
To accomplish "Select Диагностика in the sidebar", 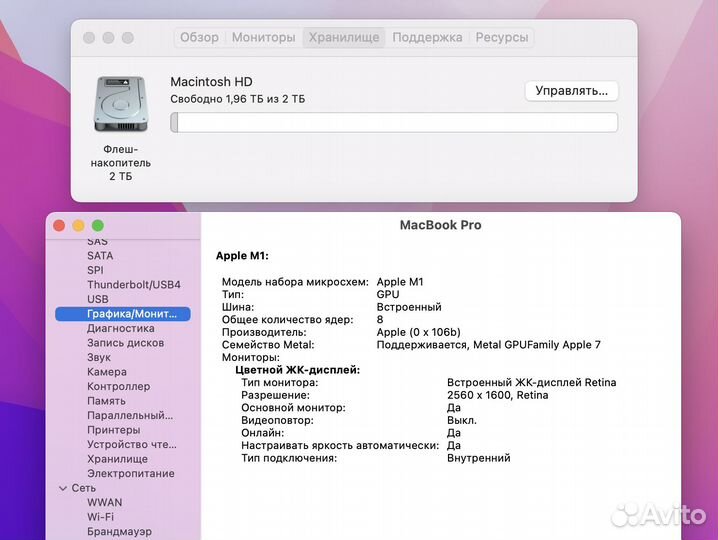I will click(x=120, y=328).
